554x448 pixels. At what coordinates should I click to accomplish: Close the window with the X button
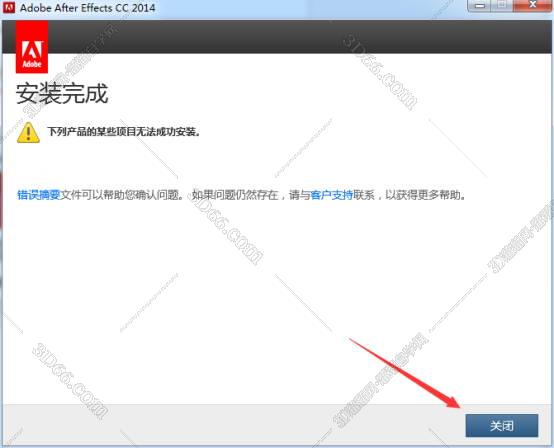(533, 5)
